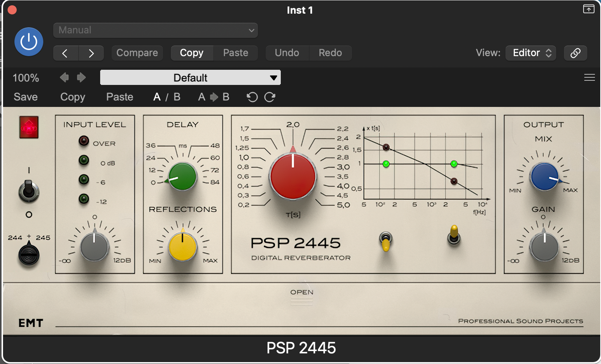Flip the left yellow-tipped toggle switch

coord(386,242)
